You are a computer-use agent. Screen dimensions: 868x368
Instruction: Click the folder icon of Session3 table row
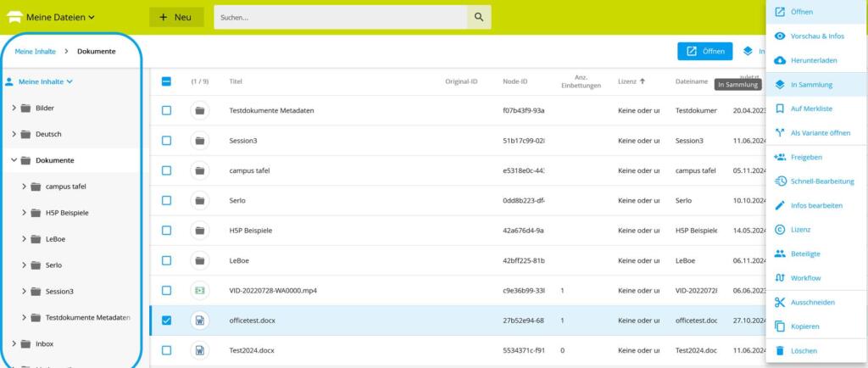coord(200,141)
